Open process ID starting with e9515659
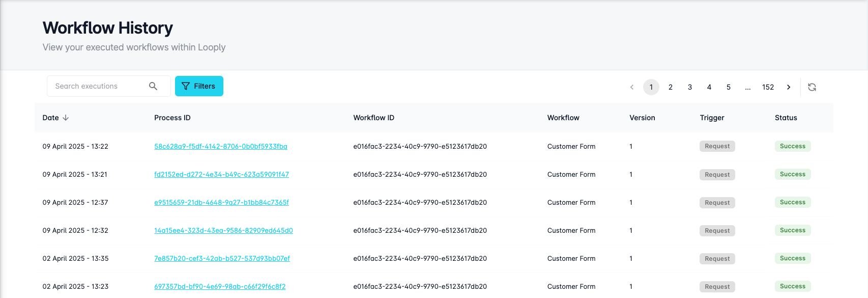The height and width of the screenshot is (298, 868). click(x=221, y=203)
